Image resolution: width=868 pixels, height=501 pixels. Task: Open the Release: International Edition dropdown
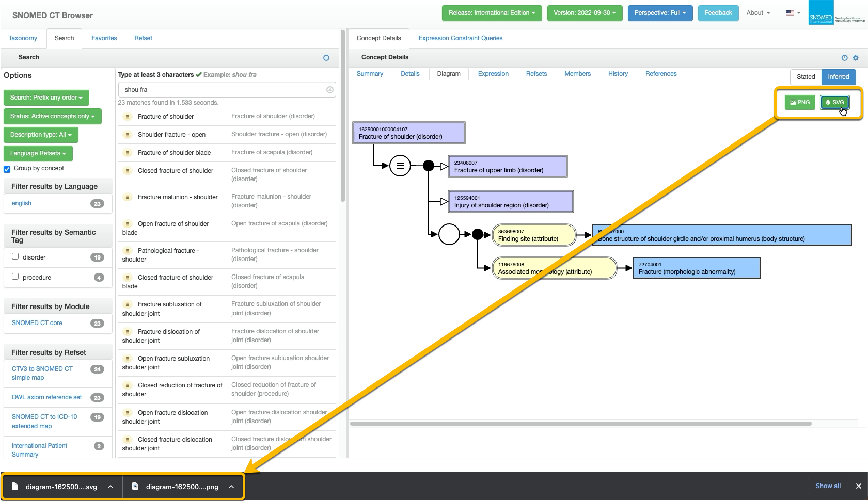pos(492,13)
